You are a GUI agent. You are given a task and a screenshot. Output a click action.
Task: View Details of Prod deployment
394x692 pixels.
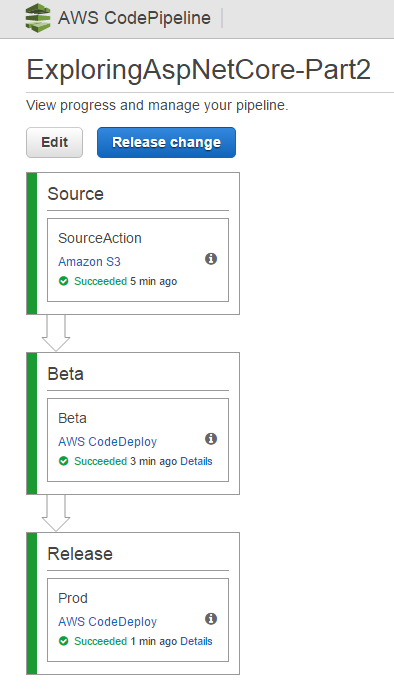(x=196, y=641)
